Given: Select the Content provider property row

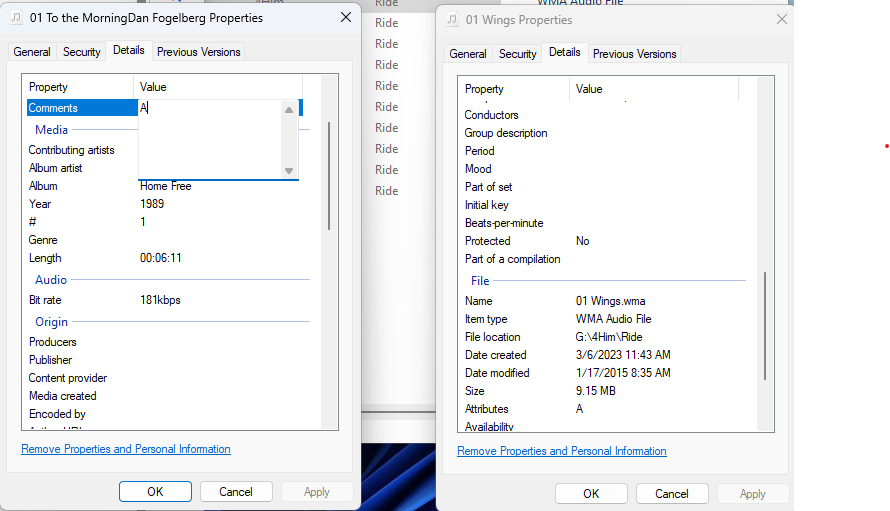Looking at the screenshot, I should click(68, 378).
